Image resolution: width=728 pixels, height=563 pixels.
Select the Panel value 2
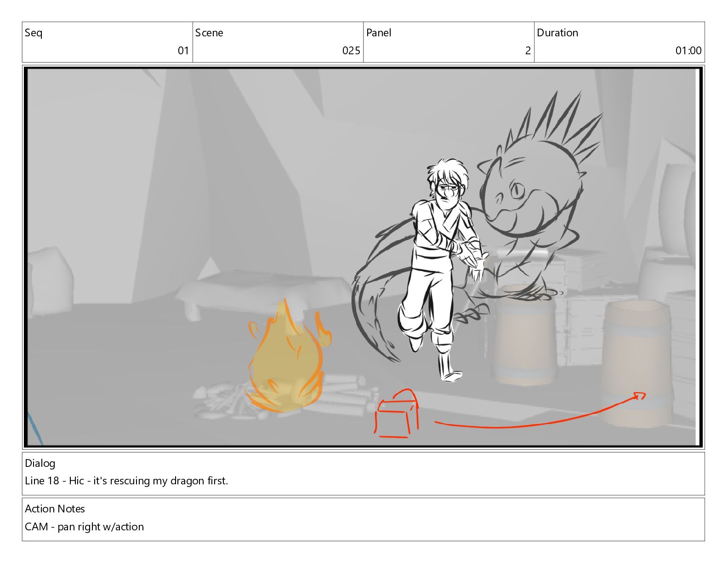[528, 51]
